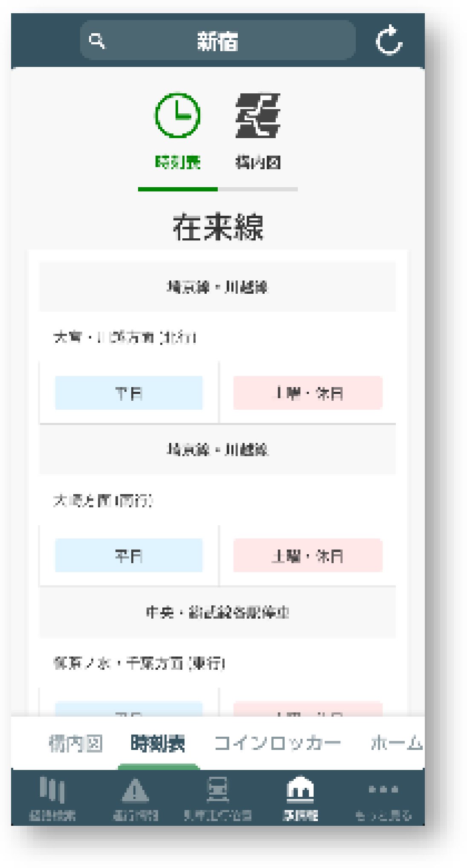Switch to the コインロッカー tab
This screenshot has width=467, height=868.
(x=277, y=744)
